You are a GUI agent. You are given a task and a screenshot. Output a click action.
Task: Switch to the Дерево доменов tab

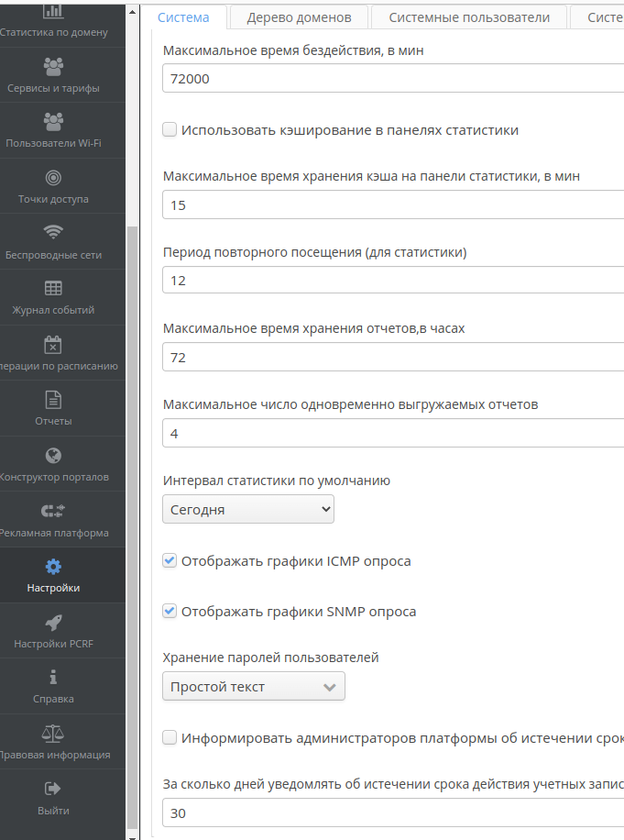point(299,17)
